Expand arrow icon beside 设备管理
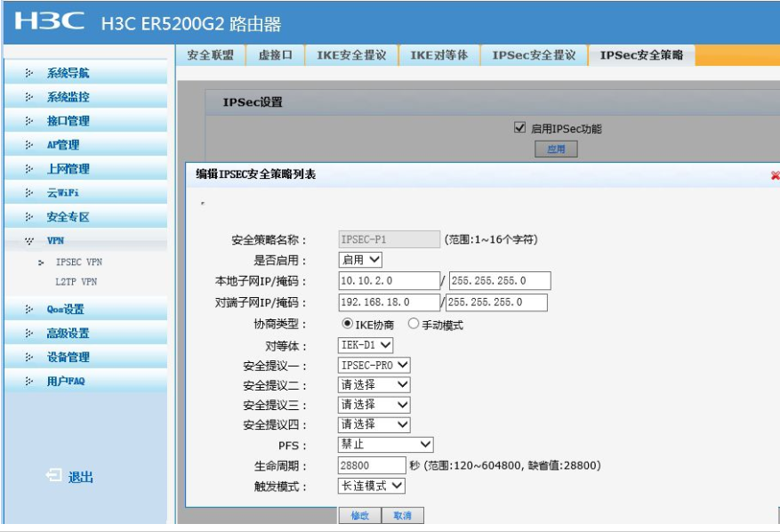 tap(28, 357)
